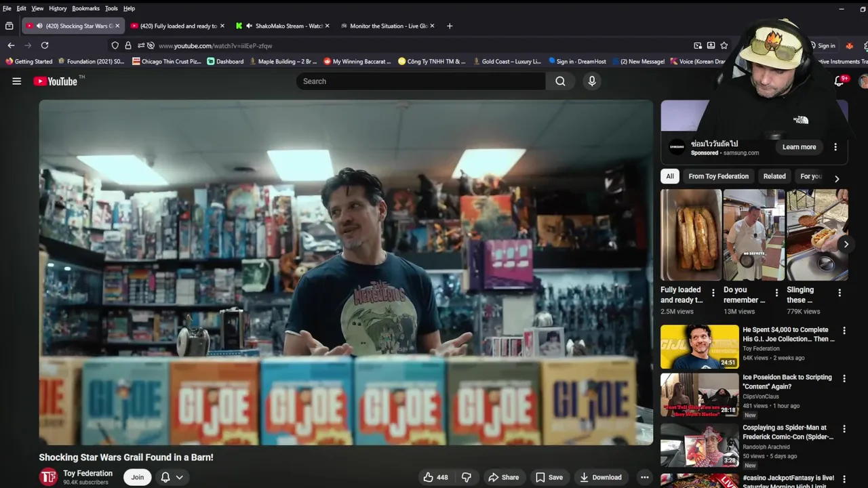Open menu for G.I. Joe Collection video
868x488 pixels.
(844, 331)
